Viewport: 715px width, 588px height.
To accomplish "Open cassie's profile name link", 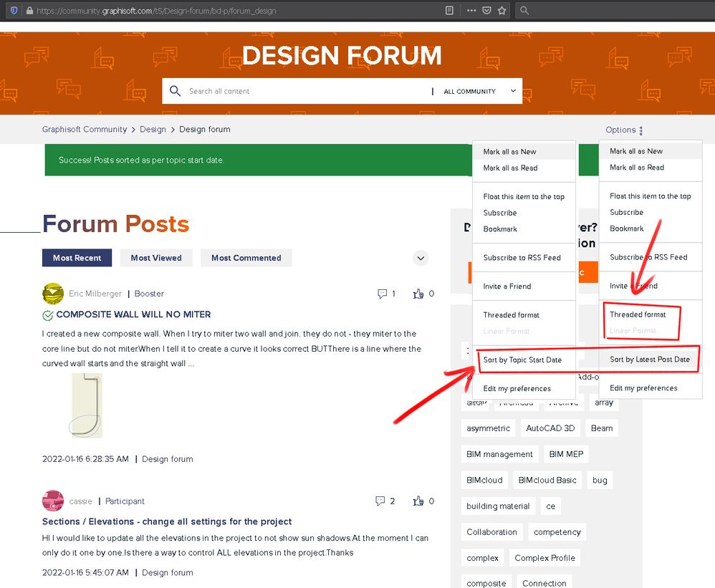I will tap(81, 501).
